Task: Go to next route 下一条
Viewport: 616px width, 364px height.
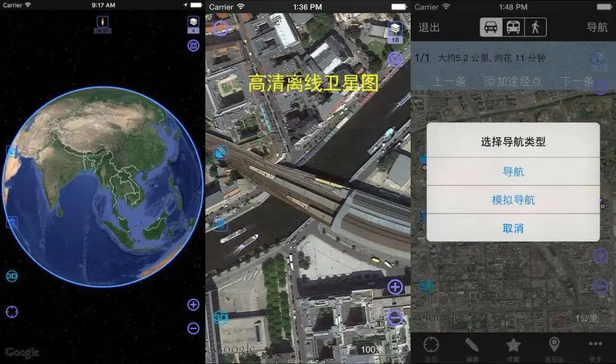Action: tap(577, 81)
